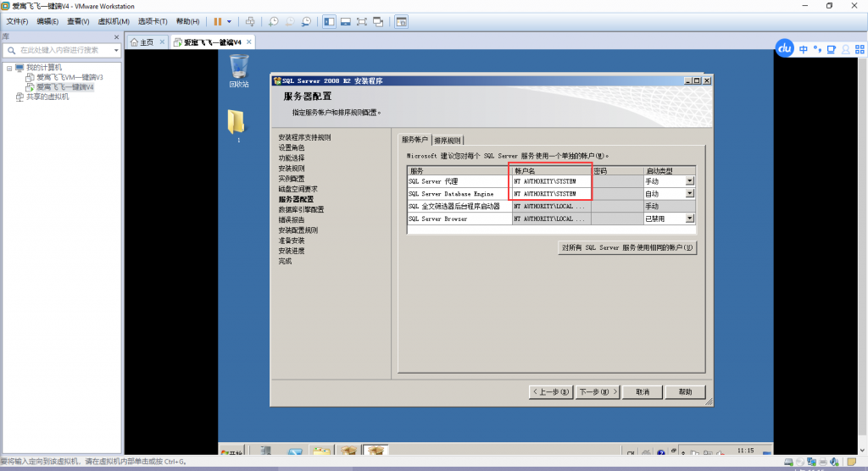Open the 帮助(H) menu

[x=187, y=21]
